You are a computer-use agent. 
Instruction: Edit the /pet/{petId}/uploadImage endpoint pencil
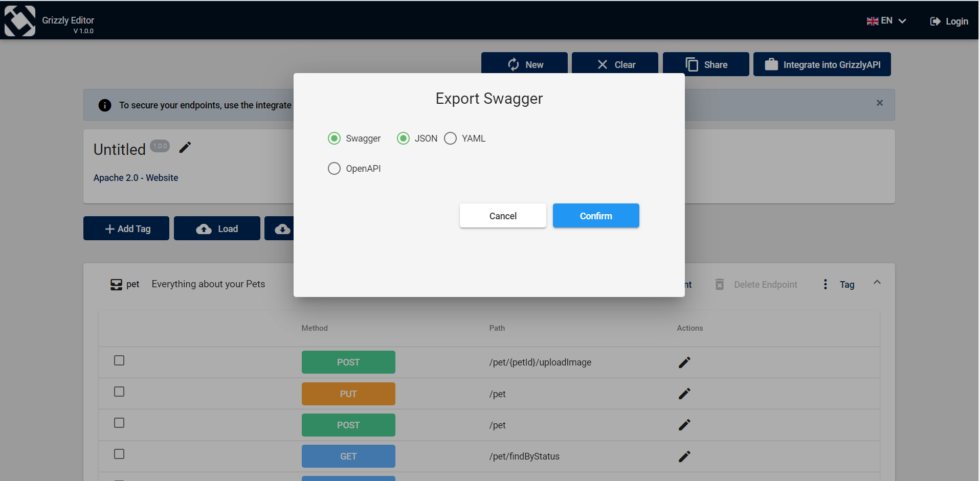pyautogui.click(x=684, y=362)
